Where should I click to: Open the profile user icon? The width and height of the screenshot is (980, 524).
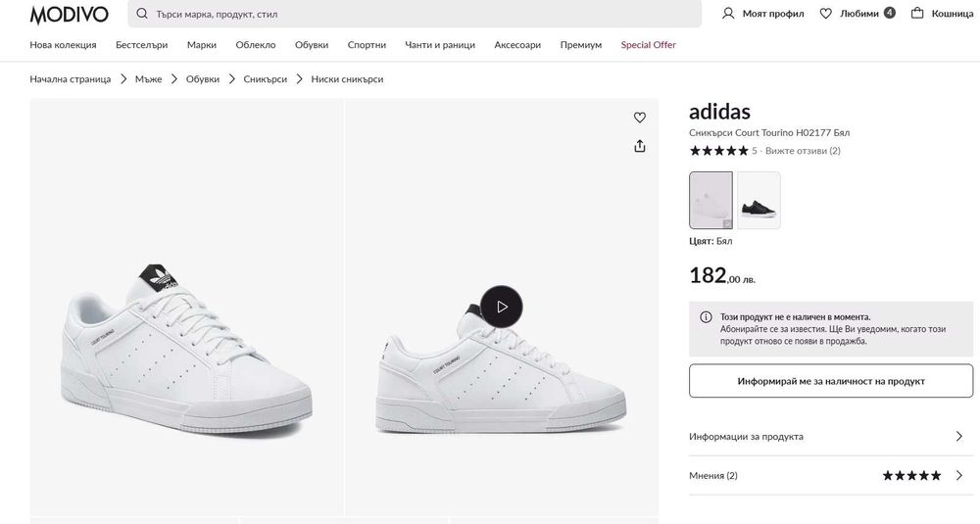pyautogui.click(x=728, y=14)
